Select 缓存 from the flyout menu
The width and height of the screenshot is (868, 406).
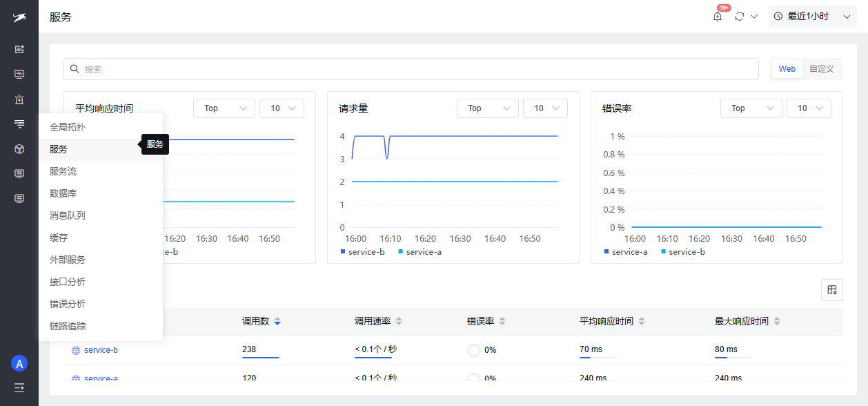pos(101,238)
